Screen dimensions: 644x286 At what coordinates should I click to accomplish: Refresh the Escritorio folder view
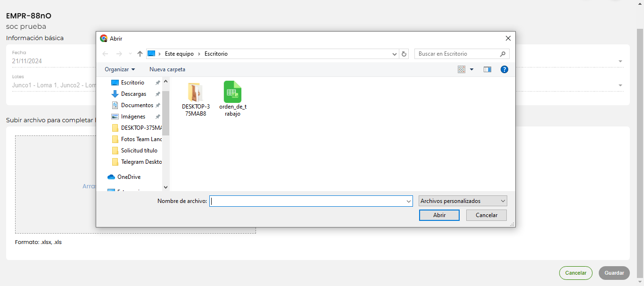pyautogui.click(x=404, y=54)
